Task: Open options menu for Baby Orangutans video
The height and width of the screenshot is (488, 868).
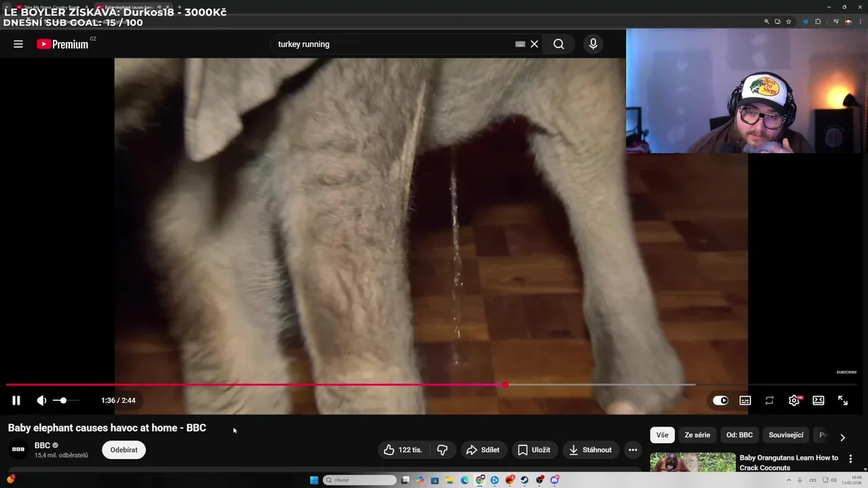Action: coord(850,459)
